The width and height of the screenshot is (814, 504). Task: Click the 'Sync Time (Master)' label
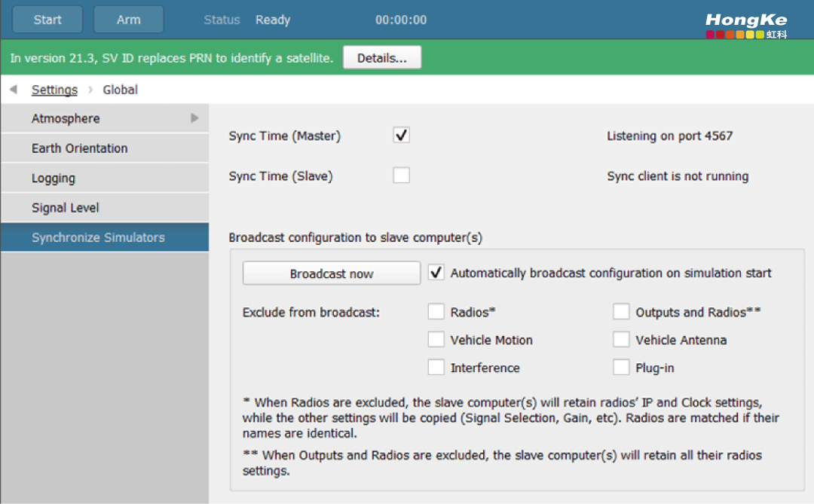tap(284, 136)
